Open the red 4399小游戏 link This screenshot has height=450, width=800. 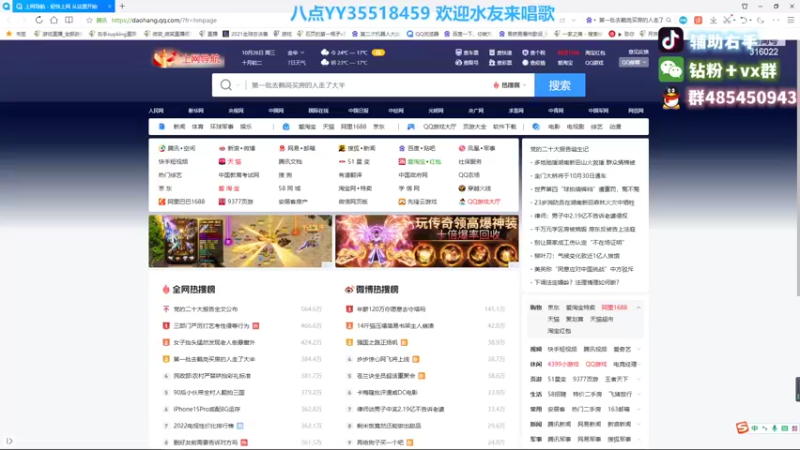[x=563, y=364]
